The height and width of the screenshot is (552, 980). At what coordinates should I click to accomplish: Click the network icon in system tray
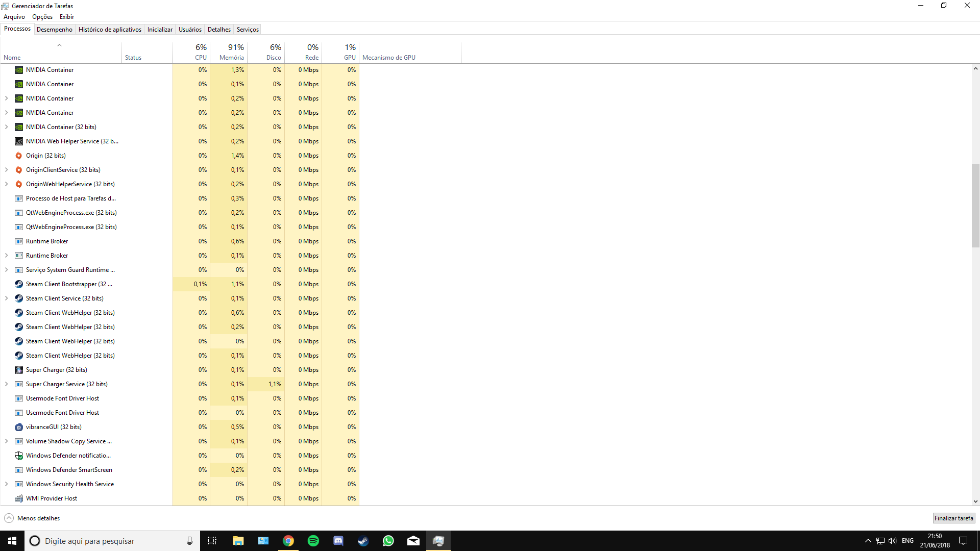[880, 541]
